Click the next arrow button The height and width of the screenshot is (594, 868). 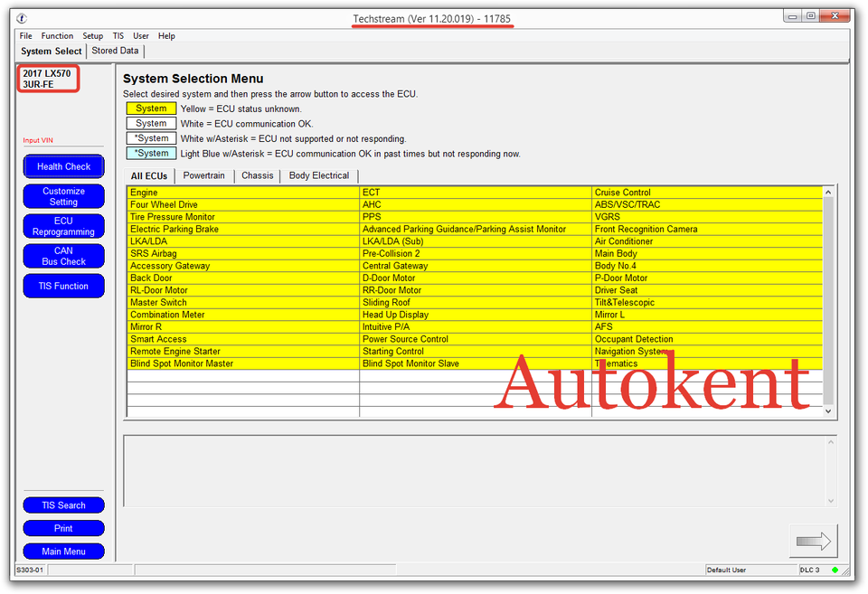pos(813,541)
